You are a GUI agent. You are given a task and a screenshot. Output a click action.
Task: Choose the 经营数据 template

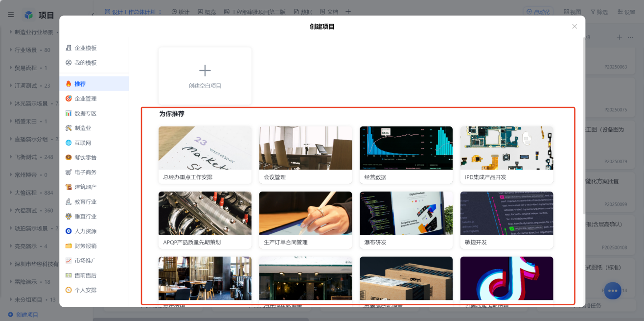[x=406, y=155]
